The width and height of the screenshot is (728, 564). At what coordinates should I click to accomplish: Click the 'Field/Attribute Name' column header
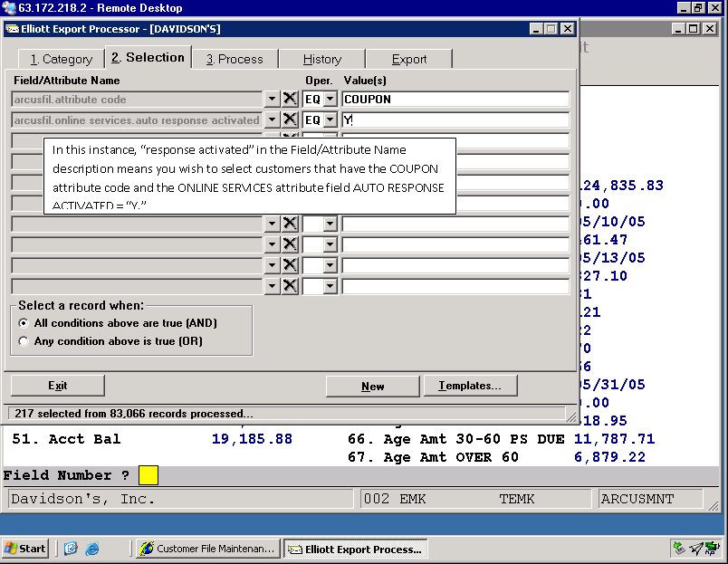[x=67, y=81]
